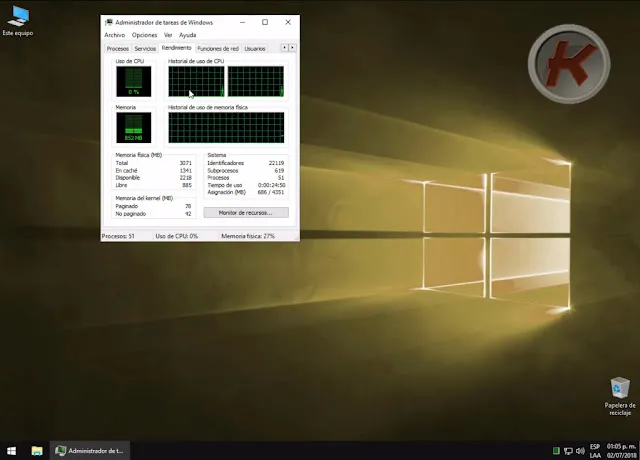This screenshot has width=640, height=460.
Task: Click the Memoria física (MB) group label
Action: click(x=139, y=155)
